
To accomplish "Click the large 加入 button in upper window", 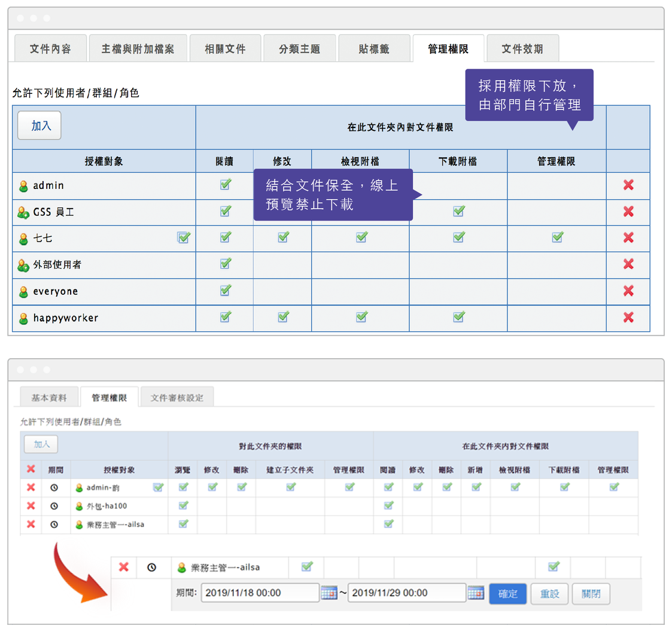I will click(x=39, y=126).
